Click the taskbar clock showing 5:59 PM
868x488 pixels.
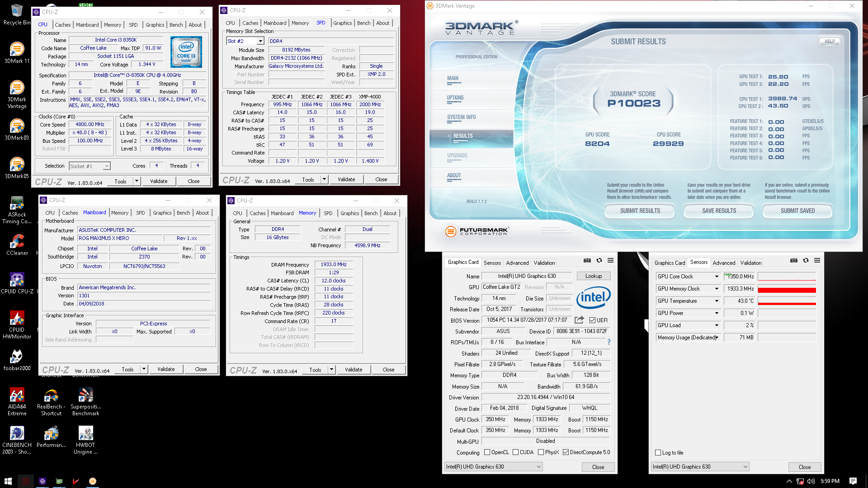(830, 481)
